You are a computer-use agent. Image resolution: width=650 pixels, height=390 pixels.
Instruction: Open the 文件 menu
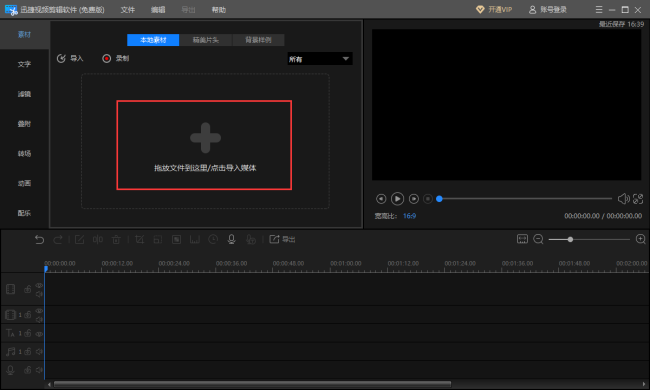point(128,10)
